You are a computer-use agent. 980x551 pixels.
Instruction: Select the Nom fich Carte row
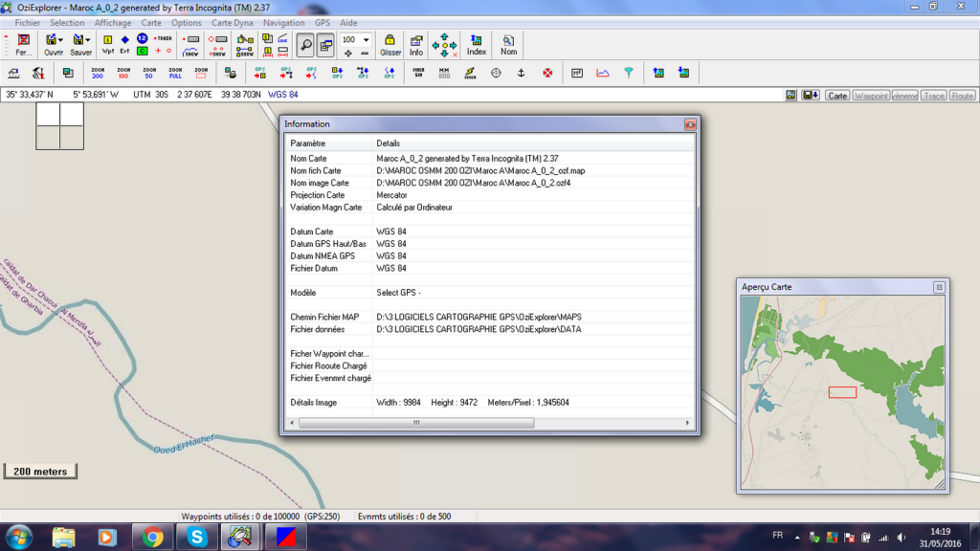tap(491, 170)
